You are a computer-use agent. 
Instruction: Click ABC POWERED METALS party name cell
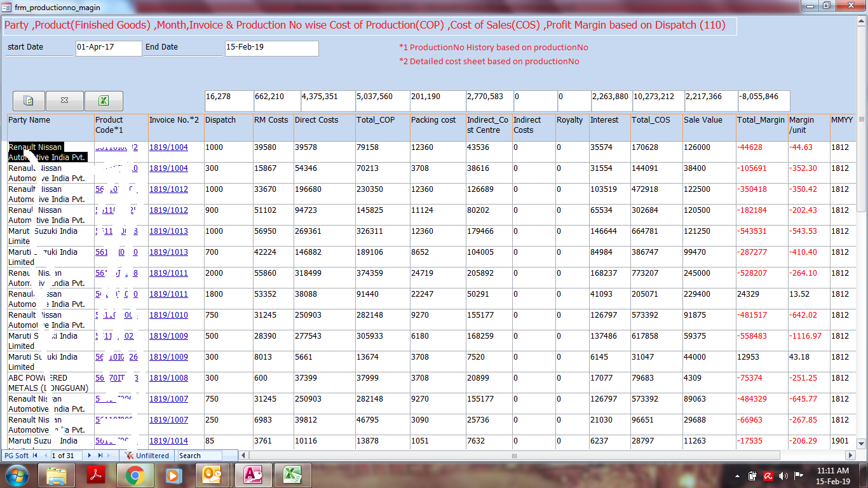tap(50, 383)
